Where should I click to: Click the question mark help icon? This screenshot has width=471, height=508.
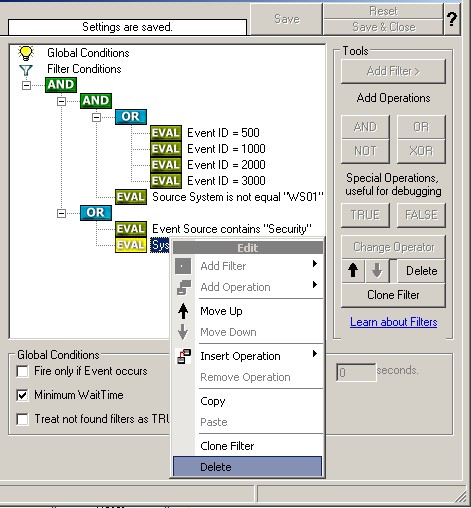tap(452, 19)
